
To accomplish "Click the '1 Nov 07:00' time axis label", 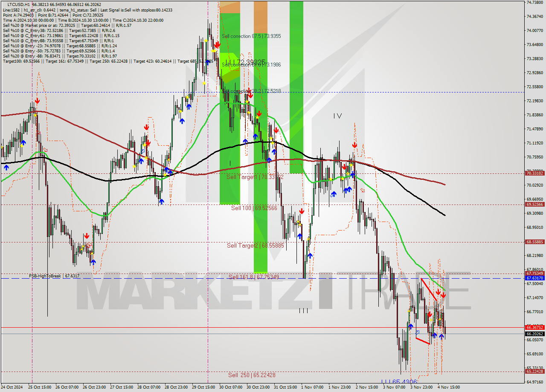I will [312, 387].
